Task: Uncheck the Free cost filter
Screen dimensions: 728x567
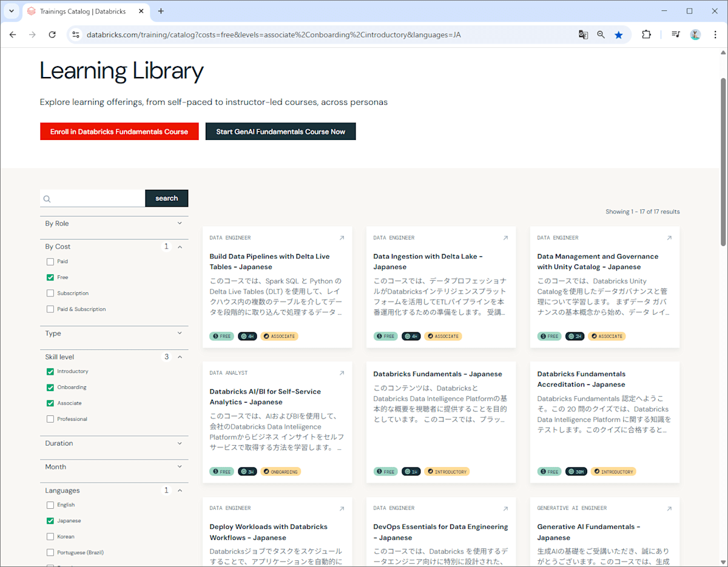Action: (x=50, y=277)
